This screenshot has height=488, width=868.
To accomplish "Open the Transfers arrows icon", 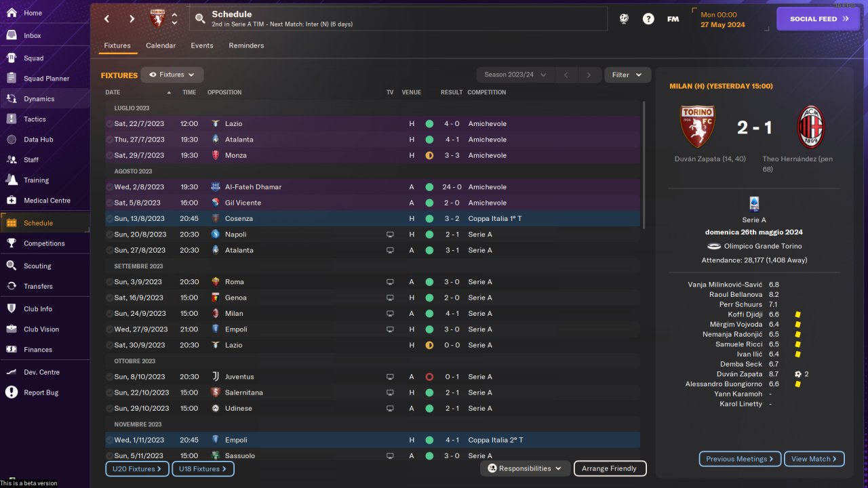I will tap(11, 286).
